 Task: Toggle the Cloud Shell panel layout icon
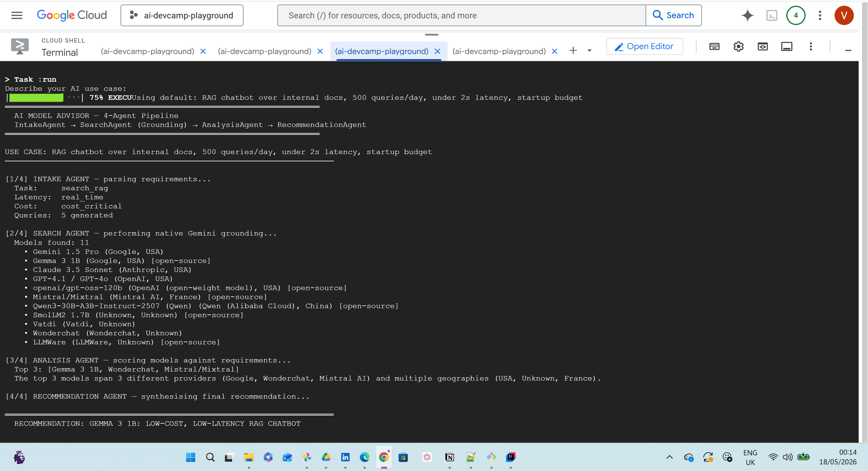pos(787,46)
